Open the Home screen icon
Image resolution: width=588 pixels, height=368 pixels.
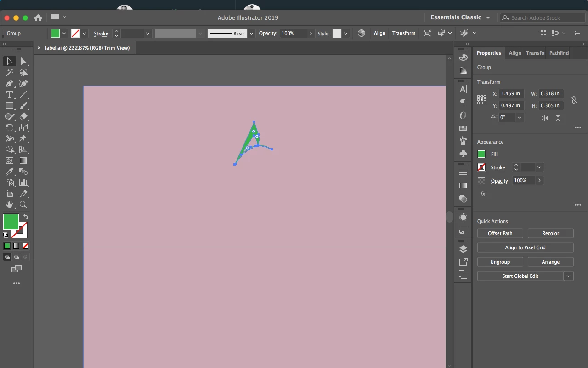[x=38, y=17]
